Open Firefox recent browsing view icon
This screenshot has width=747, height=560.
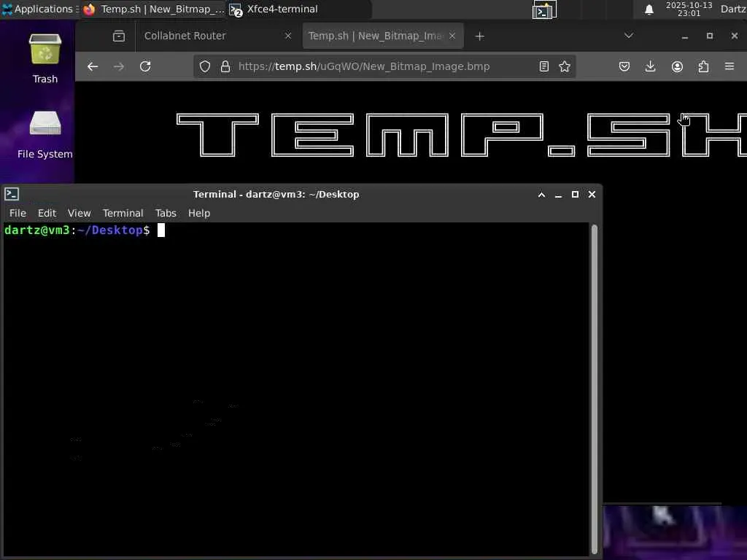pyautogui.click(x=119, y=36)
